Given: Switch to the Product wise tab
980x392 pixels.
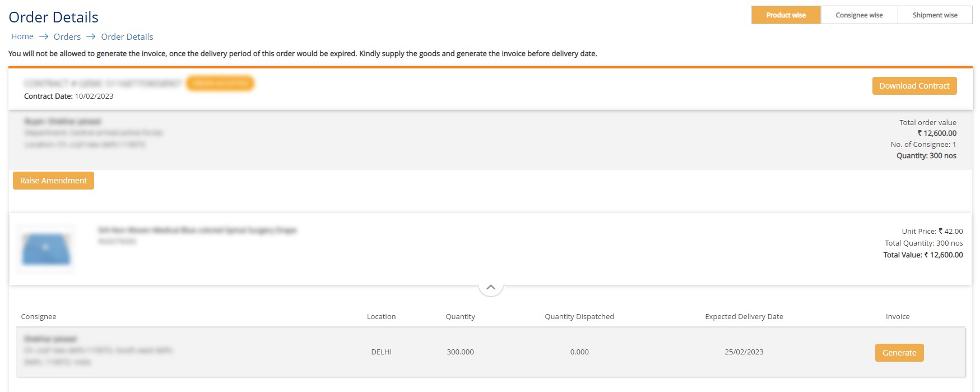Looking at the screenshot, I should tap(786, 15).
